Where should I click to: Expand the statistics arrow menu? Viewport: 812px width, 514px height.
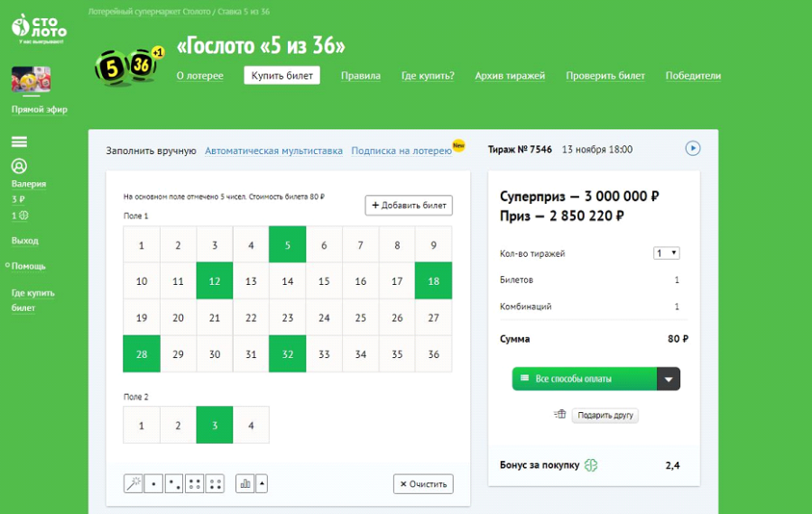(262, 484)
